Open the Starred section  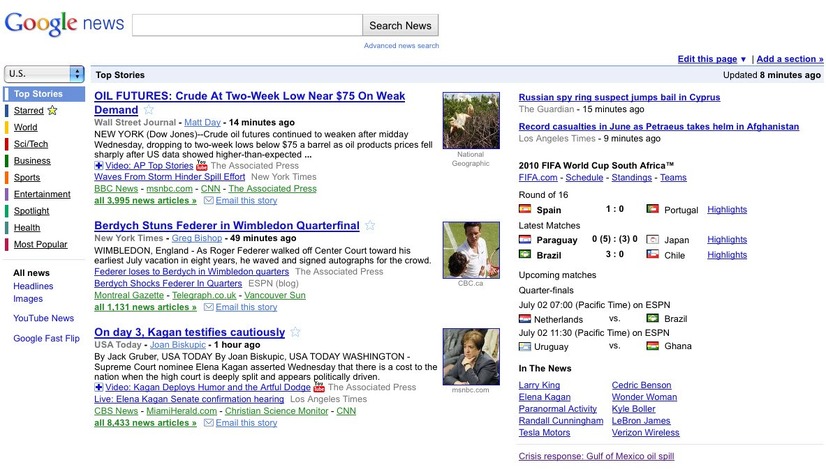[x=28, y=111]
